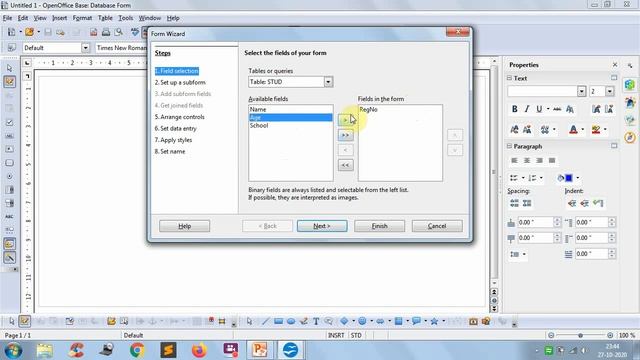
Task: Open Help in the Form Wizard
Action: (184, 226)
